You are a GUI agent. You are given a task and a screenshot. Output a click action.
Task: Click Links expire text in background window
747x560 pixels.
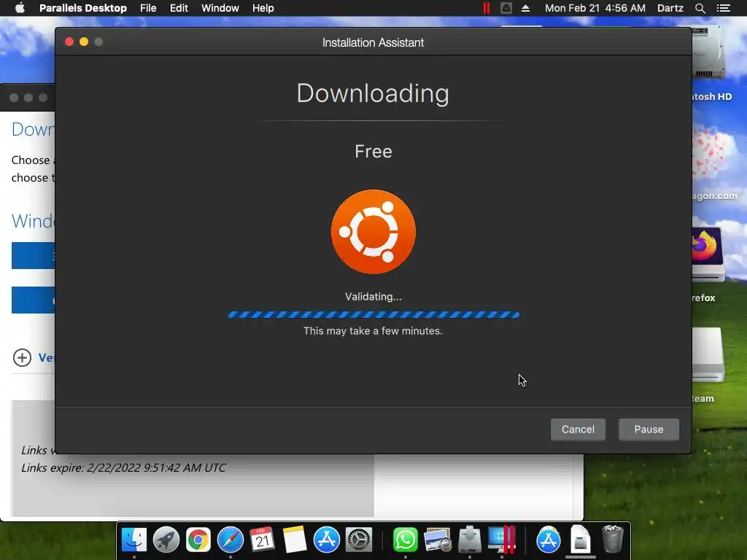pos(123,467)
